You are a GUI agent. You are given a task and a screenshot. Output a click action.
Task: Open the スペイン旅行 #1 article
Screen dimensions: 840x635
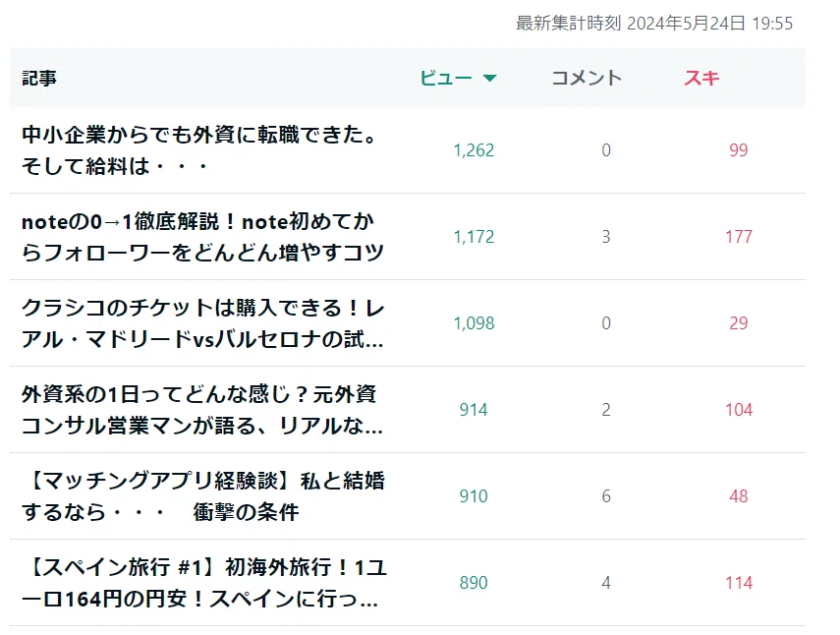tap(204, 583)
